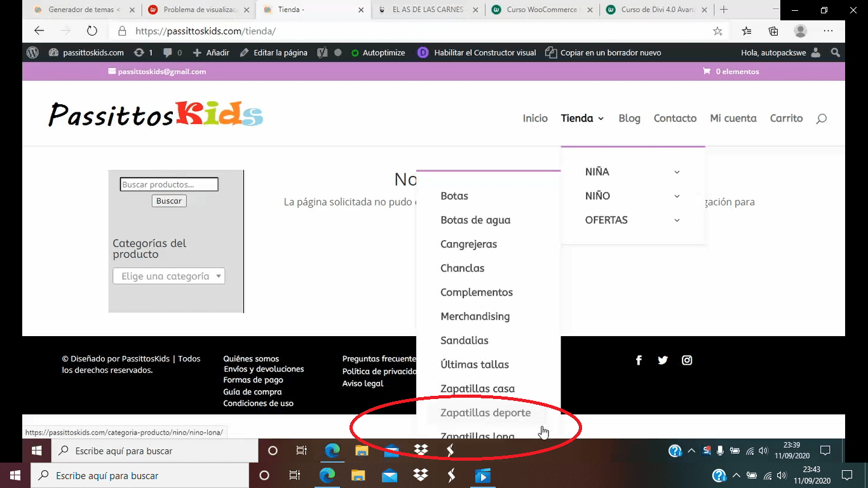868x488 pixels.
Task: Open the Quiénes somos footer link
Action: tap(251, 359)
